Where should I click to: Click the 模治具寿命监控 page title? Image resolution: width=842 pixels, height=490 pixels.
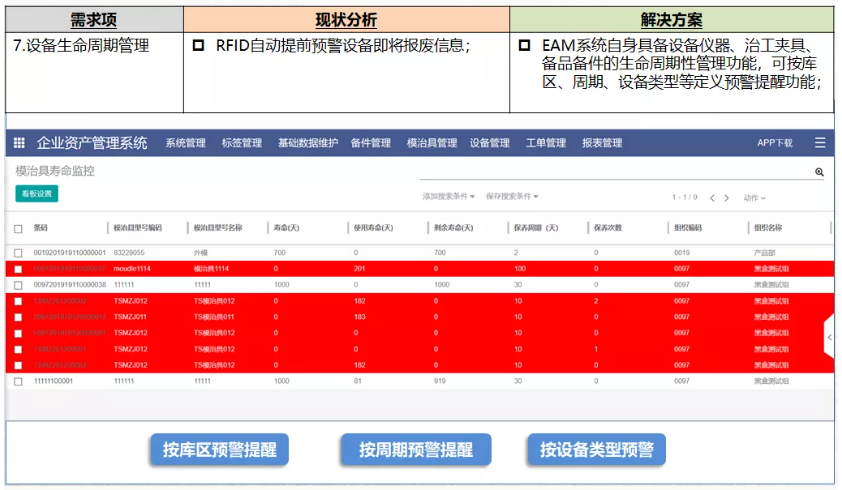[55, 171]
